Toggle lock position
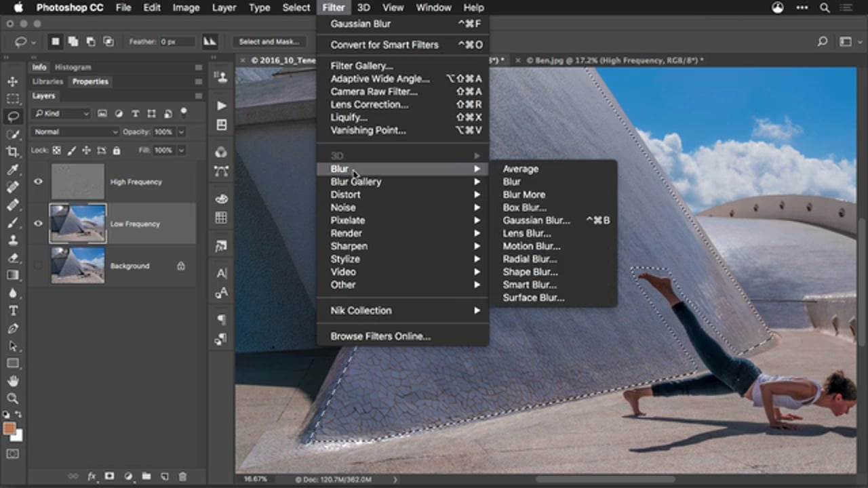 point(86,150)
